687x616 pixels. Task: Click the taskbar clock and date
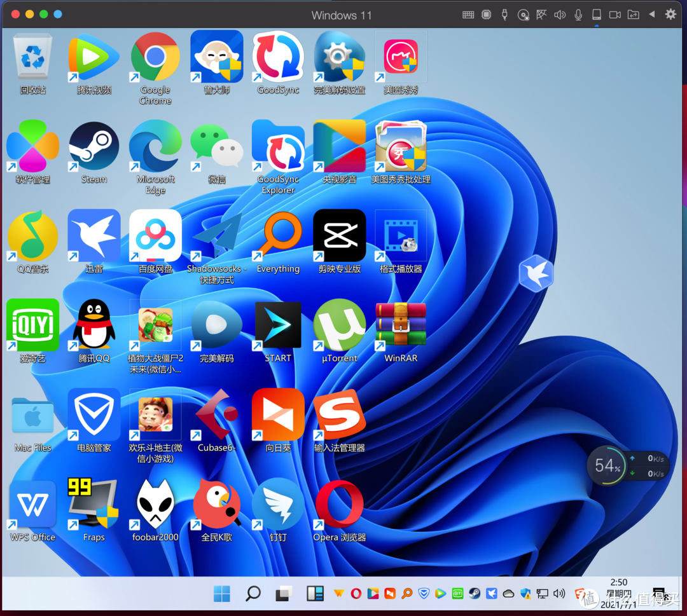[618, 593]
